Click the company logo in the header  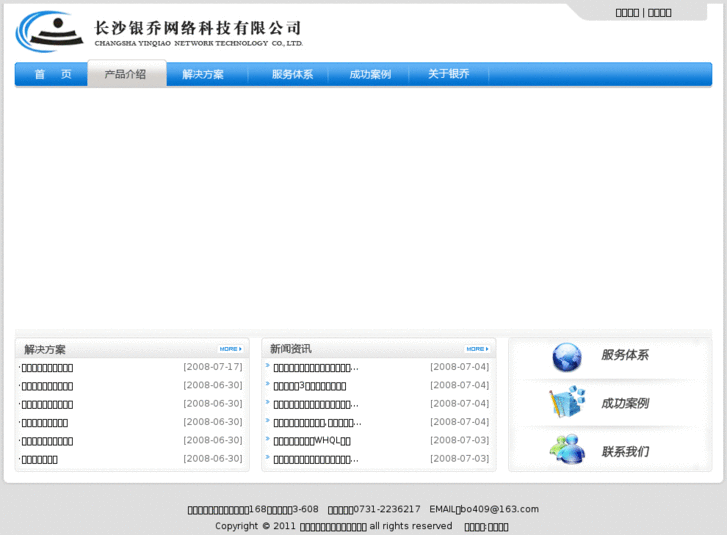[159, 32]
